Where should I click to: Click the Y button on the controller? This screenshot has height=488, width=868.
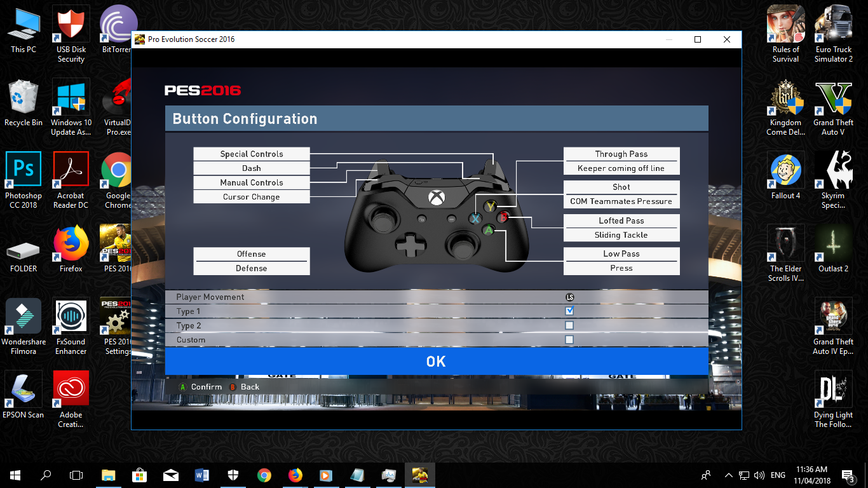pyautogui.click(x=490, y=207)
